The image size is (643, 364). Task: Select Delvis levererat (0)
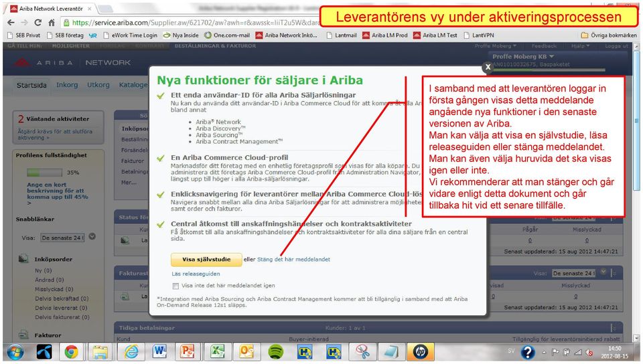click(x=61, y=308)
